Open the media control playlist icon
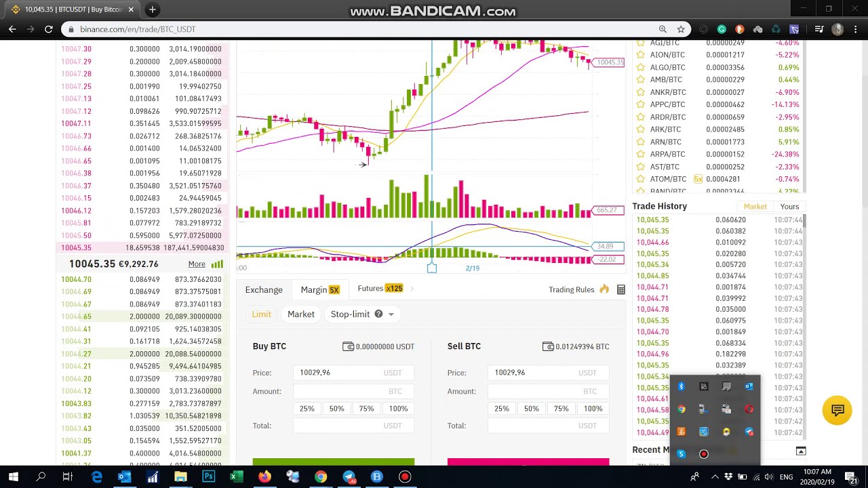Screen dimensions: 868x488 click(819, 29)
